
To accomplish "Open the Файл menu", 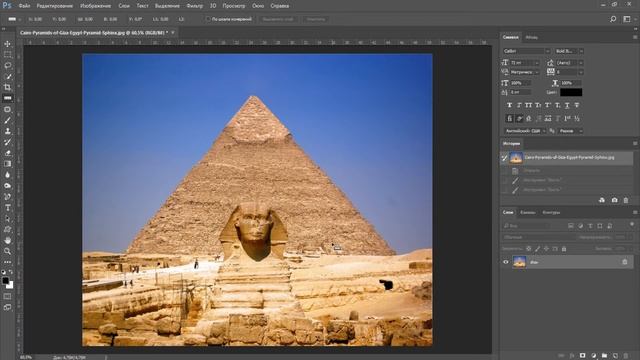I will click(24, 6).
